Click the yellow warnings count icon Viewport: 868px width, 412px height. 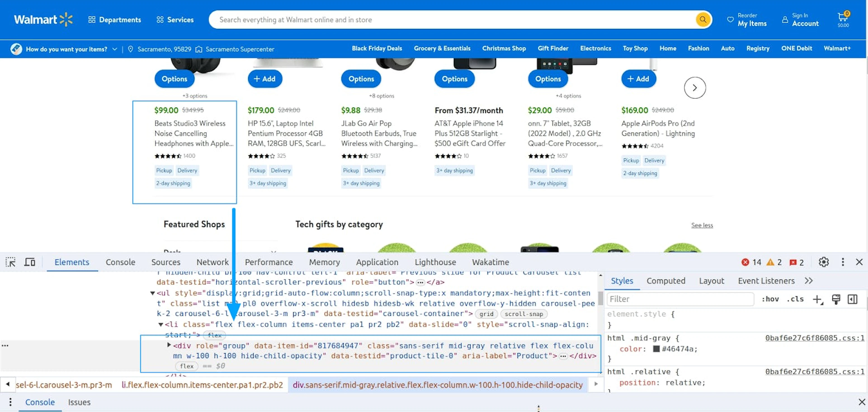point(770,262)
